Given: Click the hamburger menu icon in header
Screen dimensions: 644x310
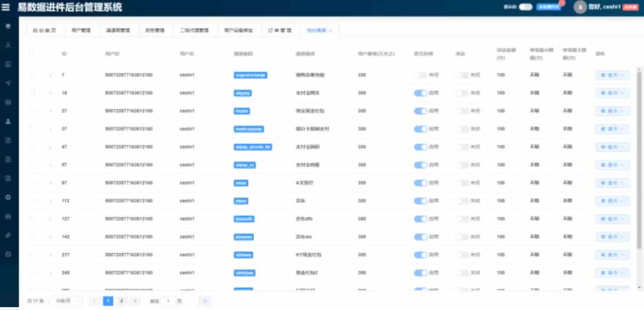Looking at the screenshot, I should (7, 8).
